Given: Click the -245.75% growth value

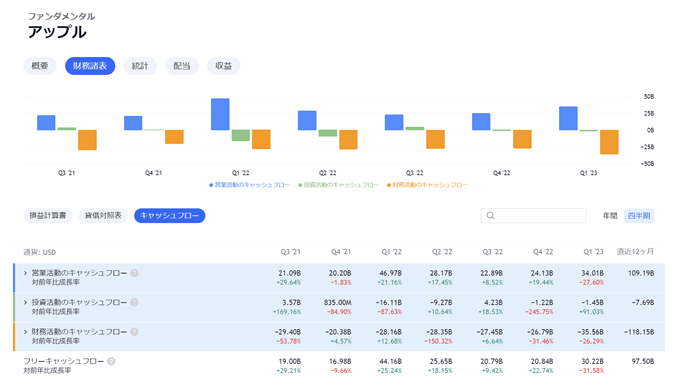Looking at the screenshot, I should [x=539, y=312].
